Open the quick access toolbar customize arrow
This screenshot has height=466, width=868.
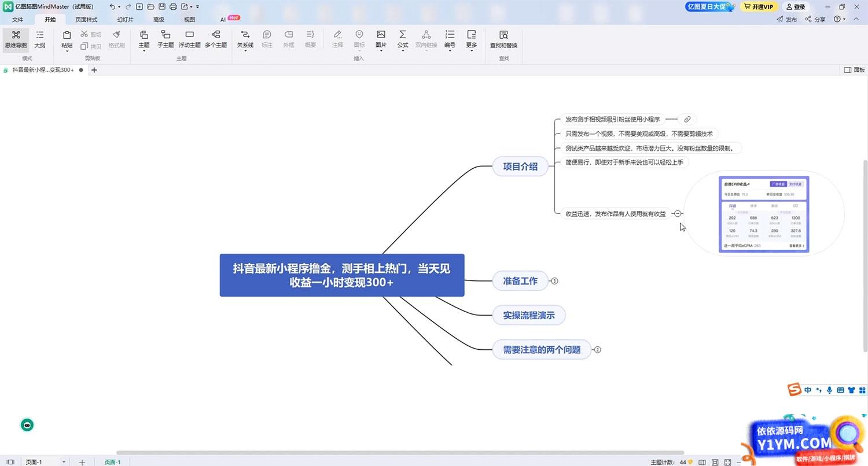(x=198, y=7)
